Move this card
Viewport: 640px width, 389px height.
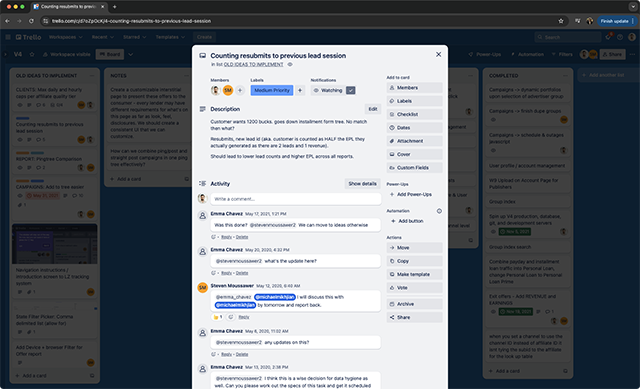coord(414,248)
